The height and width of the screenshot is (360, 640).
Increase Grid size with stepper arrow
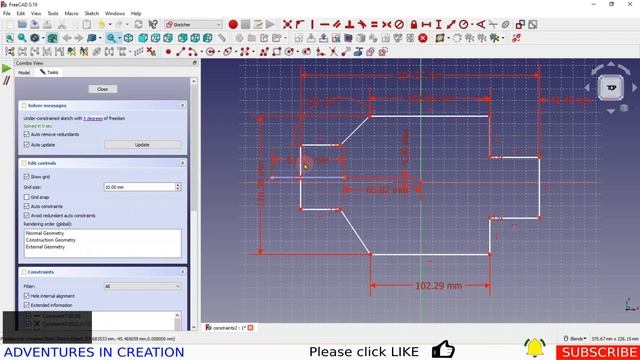point(178,185)
